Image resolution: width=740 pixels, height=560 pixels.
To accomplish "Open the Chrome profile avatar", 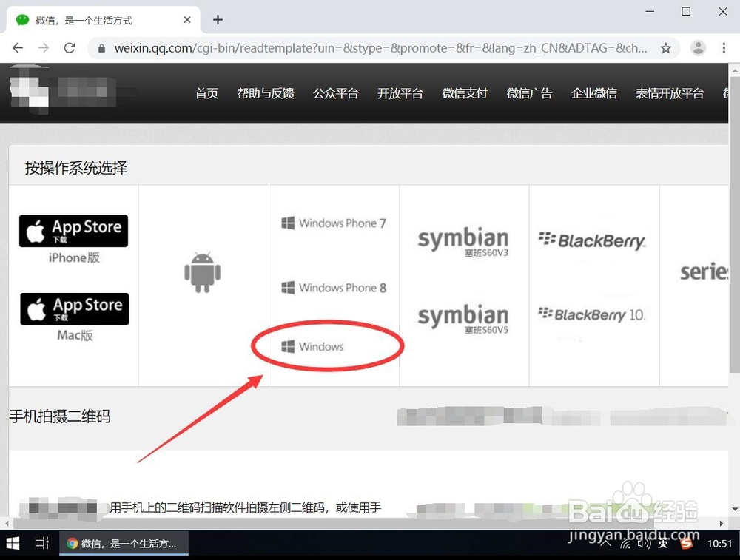I will (698, 47).
